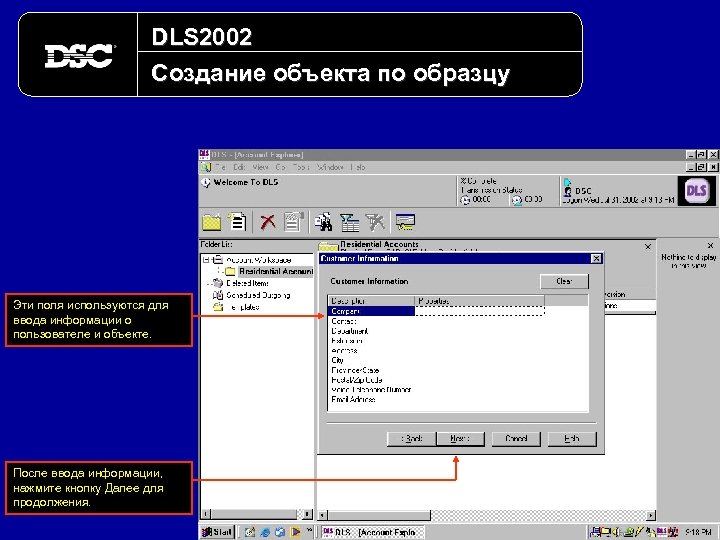Click the Welcome To DLS info icon
The height and width of the screenshot is (540, 720).
(205, 183)
